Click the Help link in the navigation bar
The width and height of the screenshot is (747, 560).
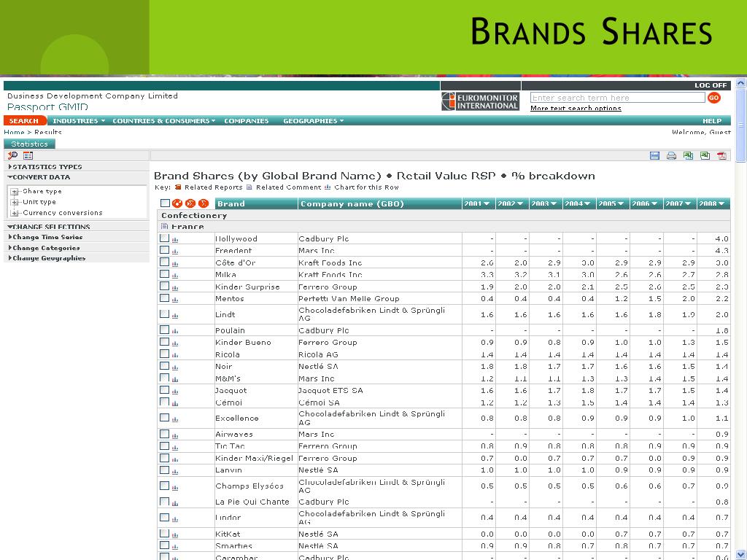pyautogui.click(x=712, y=121)
